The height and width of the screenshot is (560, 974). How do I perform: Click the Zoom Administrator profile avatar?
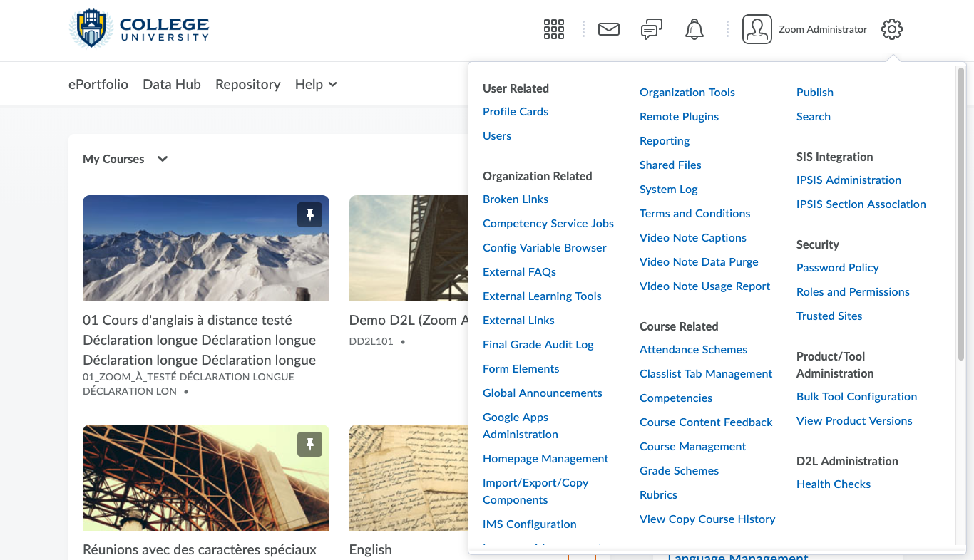tap(757, 29)
